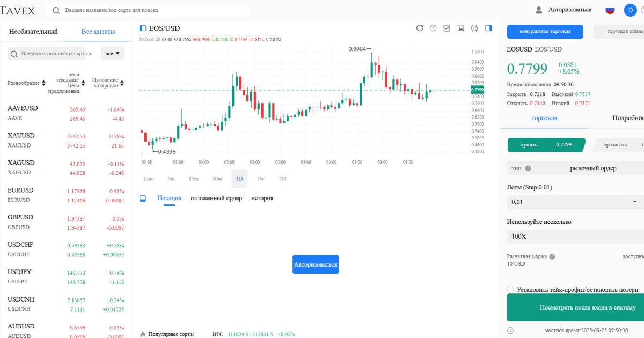The image size is (644, 338).
Task: Click the clock icon beside local time
Action: point(510,330)
